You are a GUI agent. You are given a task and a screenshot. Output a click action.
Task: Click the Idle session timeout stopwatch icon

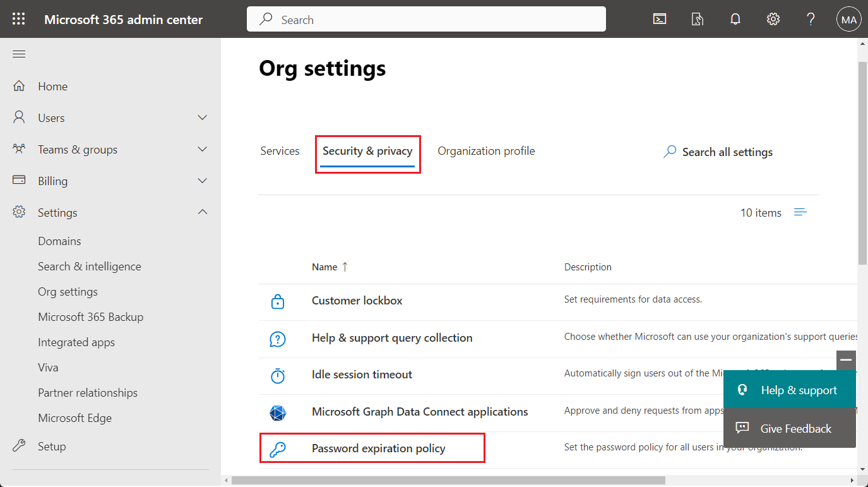(278, 373)
